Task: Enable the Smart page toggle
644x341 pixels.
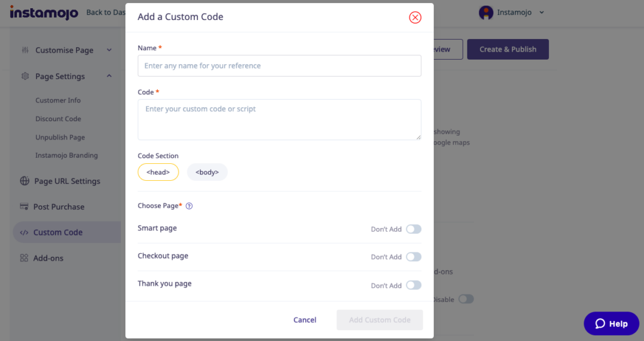Action: 413,229
